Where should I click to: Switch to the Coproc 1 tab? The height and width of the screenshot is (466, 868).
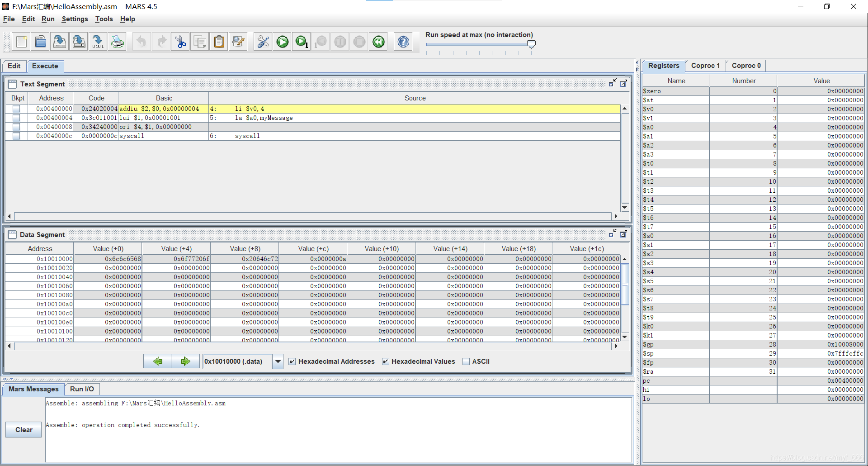pyautogui.click(x=705, y=66)
